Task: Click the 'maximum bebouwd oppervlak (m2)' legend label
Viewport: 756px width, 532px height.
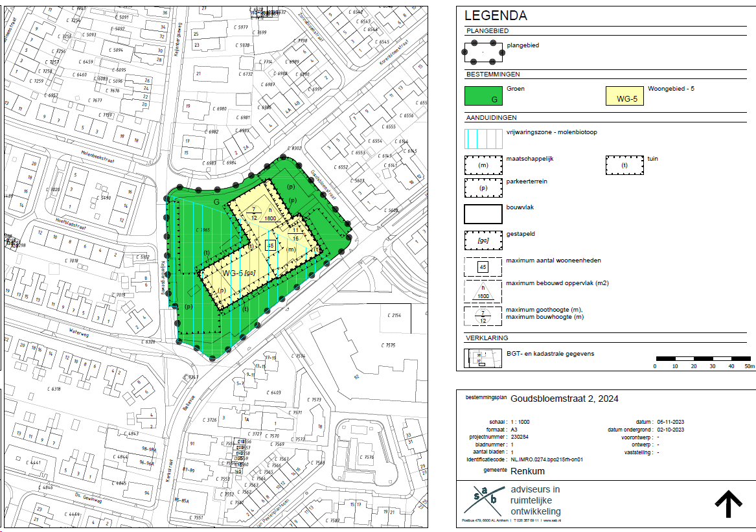Action: click(x=557, y=283)
